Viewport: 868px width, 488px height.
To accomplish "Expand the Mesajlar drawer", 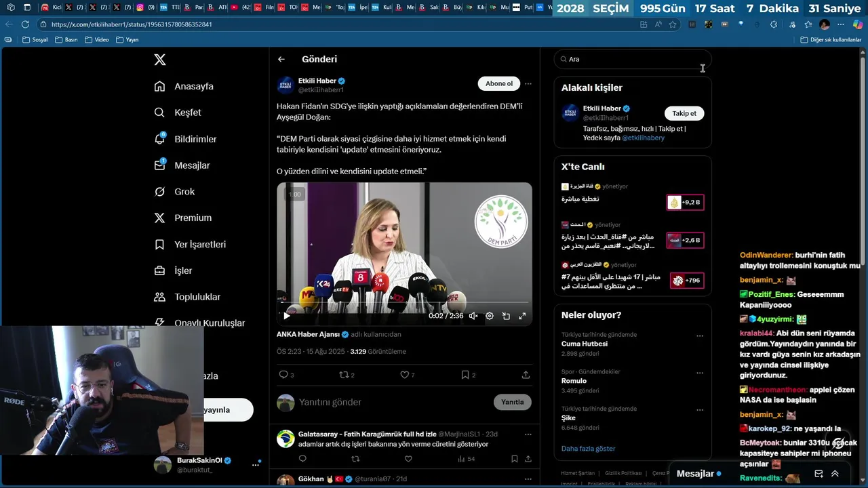I will click(835, 474).
